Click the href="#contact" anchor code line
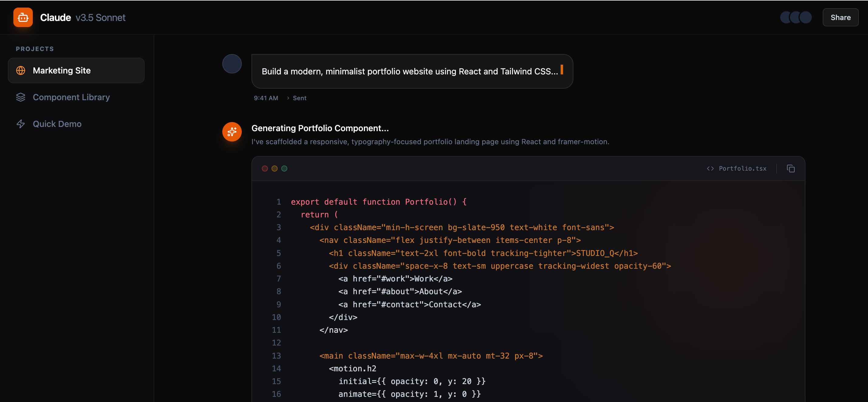The image size is (868, 402). tap(409, 304)
